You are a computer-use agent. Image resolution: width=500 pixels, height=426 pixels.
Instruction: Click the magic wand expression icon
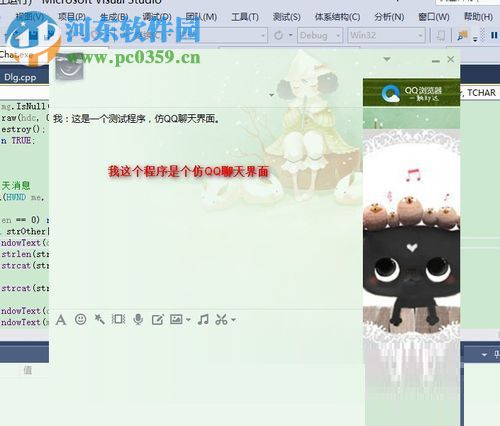point(99,319)
